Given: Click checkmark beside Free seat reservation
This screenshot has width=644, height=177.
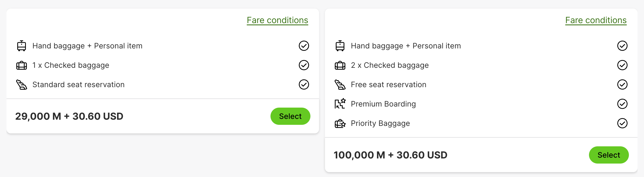Looking at the screenshot, I should [x=622, y=84].
